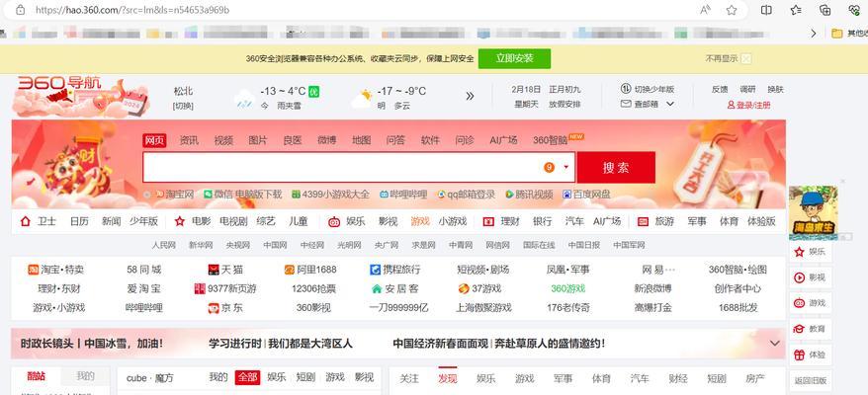This screenshot has height=395, width=868.
Task: Open 安居客 site link
Action: (x=395, y=288)
